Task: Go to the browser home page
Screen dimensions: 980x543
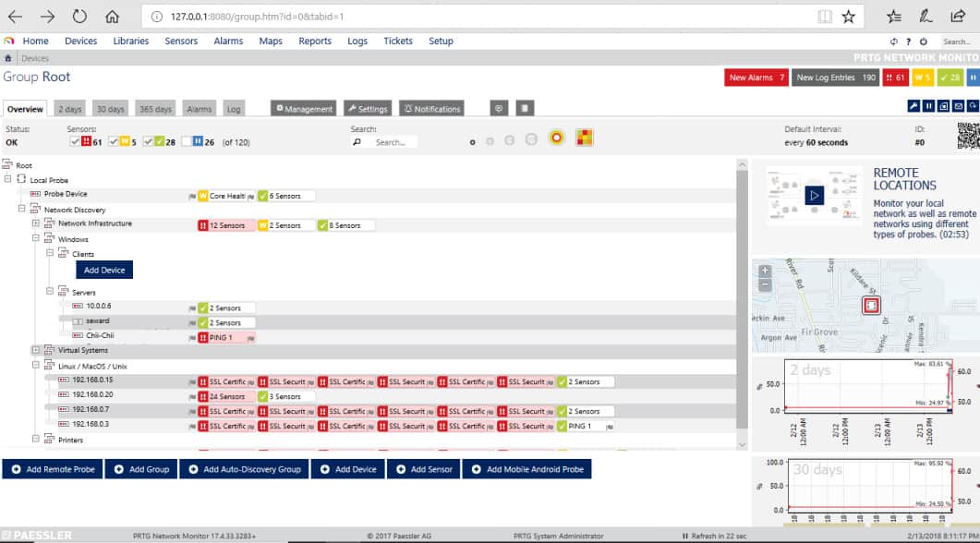Action: (112, 17)
